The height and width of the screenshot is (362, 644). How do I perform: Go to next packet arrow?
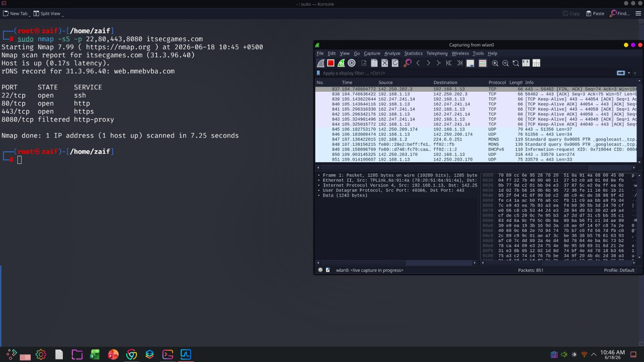pyautogui.click(x=429, y=63)
